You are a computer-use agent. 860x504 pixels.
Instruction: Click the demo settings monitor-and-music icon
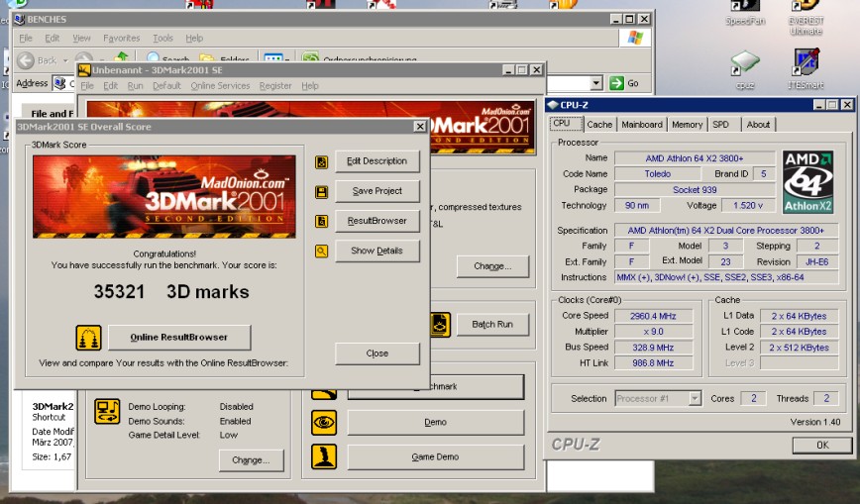click(x=107, y=412)
